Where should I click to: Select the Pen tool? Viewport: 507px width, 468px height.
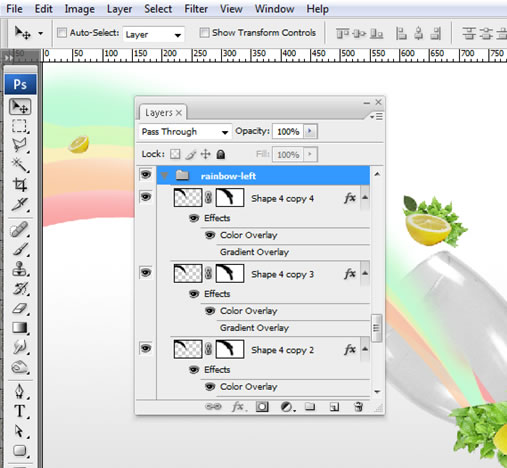tap(20, 391)
